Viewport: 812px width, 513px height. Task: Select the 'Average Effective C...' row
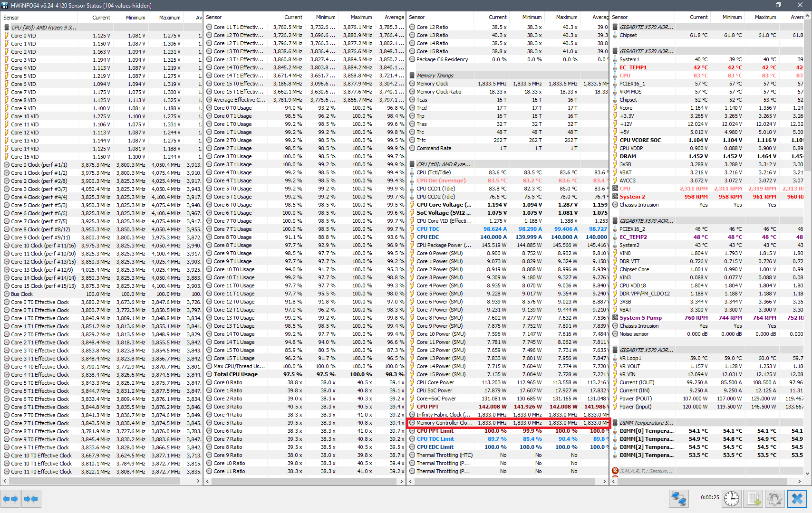305,100
